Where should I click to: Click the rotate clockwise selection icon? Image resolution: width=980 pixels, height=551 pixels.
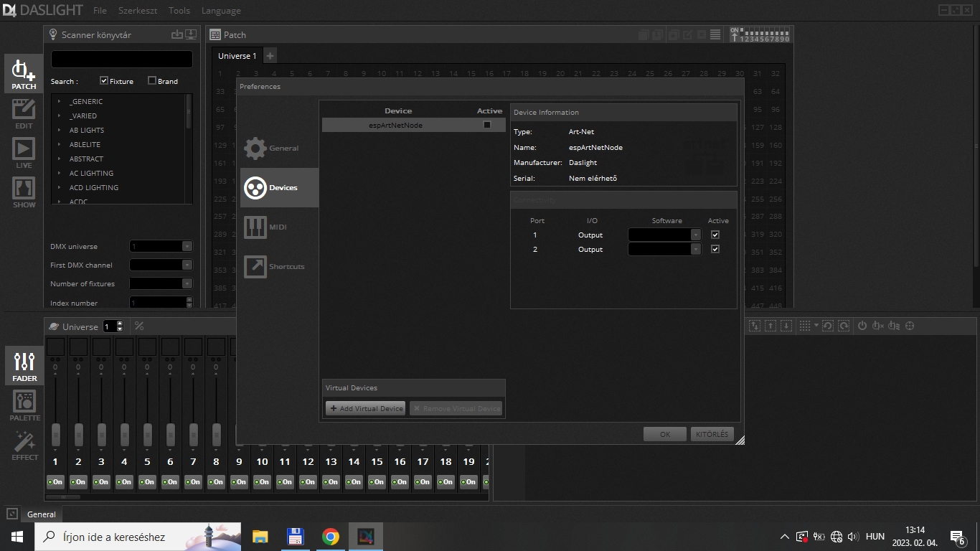coord(844,326)
